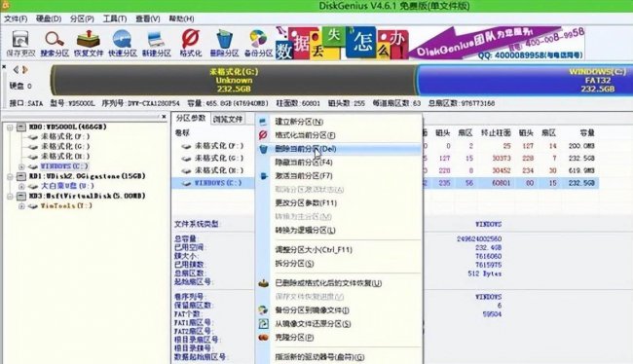Open the 帮助(H) menu
The width and height of the screenshot is (633, 364).
click(181, 18)
